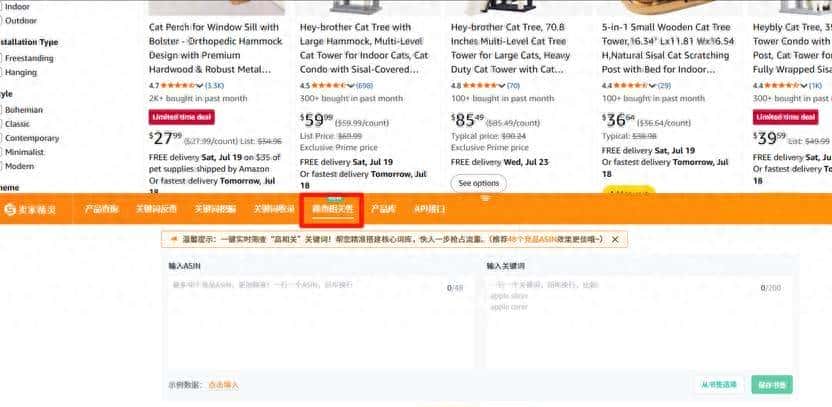The image size is (832, 407).
Task: Check the Bohemian style filter
Action: point(3,110)
